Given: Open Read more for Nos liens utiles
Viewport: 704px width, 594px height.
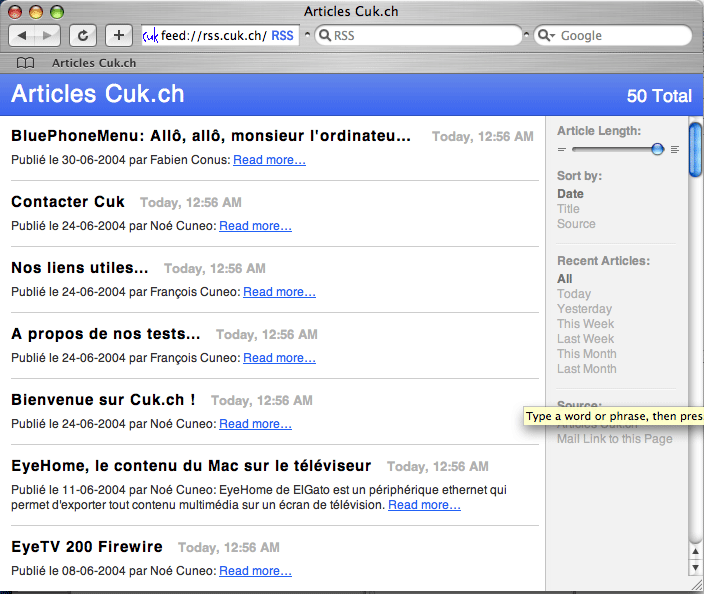Looking at the screenshot, I should pos(279,292).
